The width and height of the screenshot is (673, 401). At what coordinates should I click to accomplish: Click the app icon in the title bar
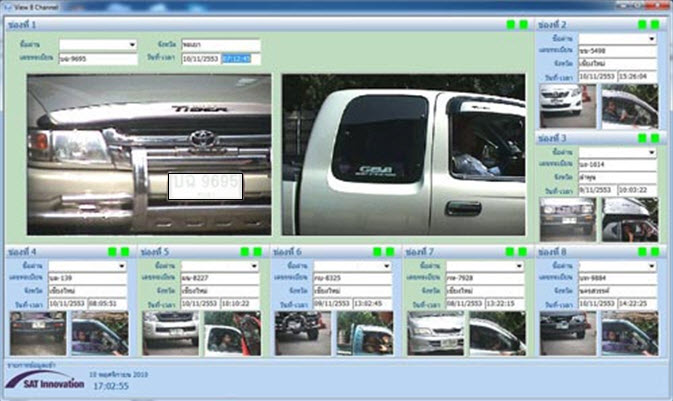click(8, 5)
